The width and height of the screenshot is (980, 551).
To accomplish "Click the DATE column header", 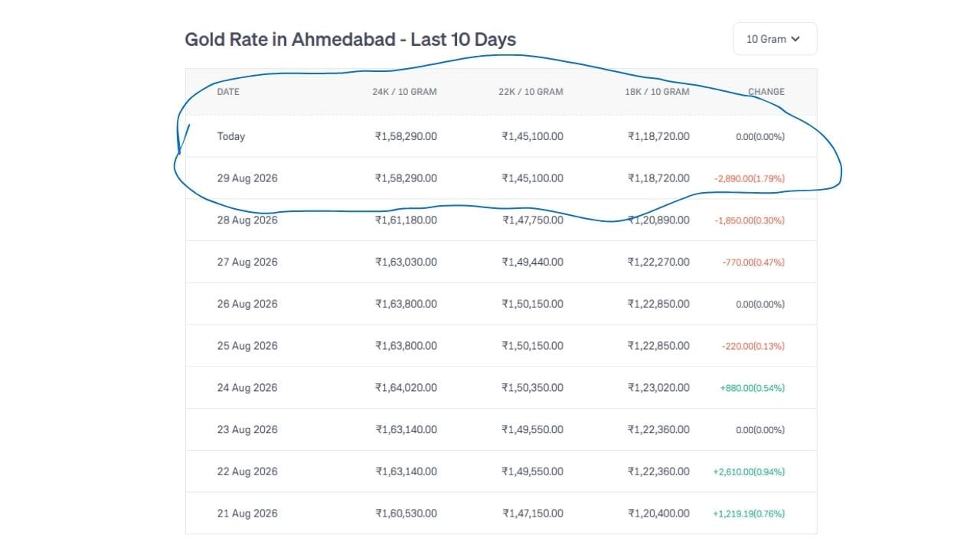I will 228,92.
